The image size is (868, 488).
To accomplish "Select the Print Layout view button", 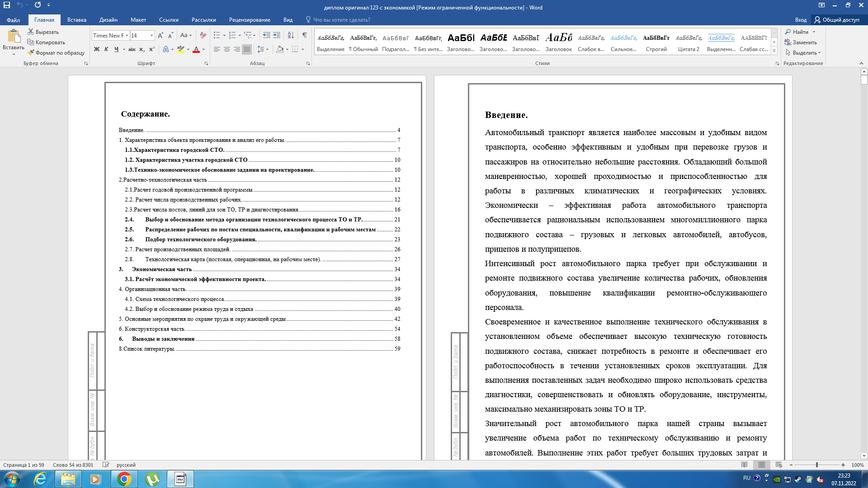I will [x=762, y=465].
